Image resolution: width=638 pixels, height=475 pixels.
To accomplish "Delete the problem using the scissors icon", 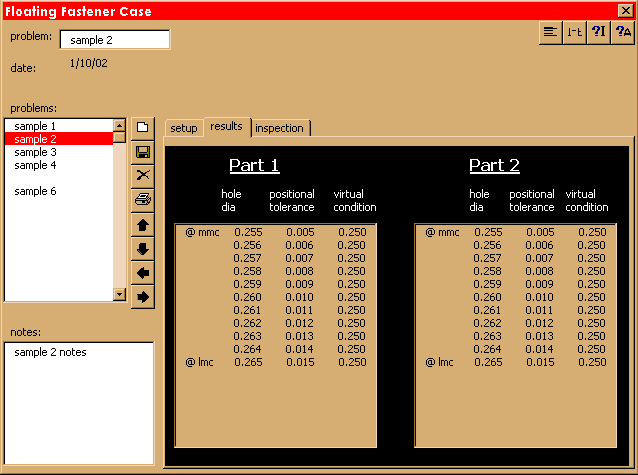I will [142, 176].
